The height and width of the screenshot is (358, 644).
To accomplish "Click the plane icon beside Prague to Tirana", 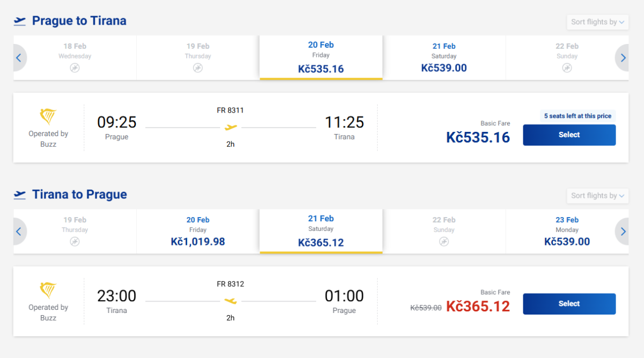I will (20, 21).
